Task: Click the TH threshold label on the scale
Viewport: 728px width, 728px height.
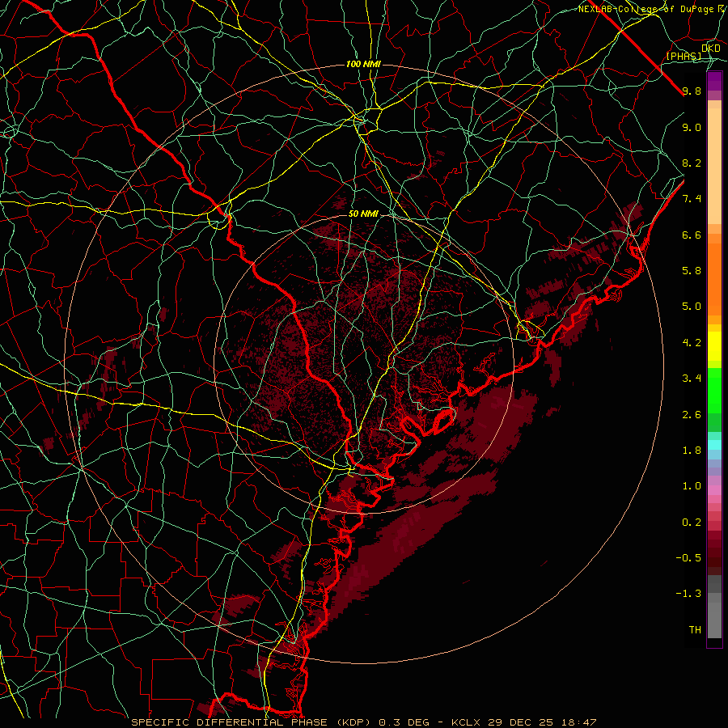Action: pos(695,629)
